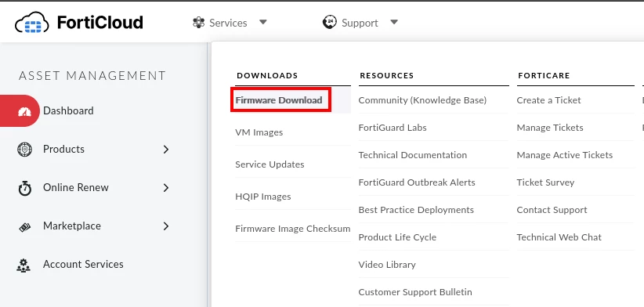This screenshot has width=644, height=307.
Task: Click the Online Renew stopwatch icon
Action: click(x=24, y=188)
